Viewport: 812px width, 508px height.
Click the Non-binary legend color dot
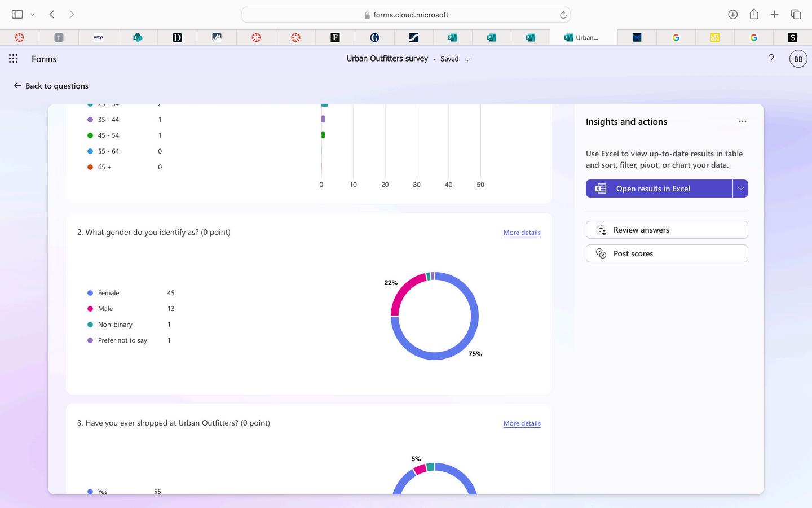pos(90,325)
